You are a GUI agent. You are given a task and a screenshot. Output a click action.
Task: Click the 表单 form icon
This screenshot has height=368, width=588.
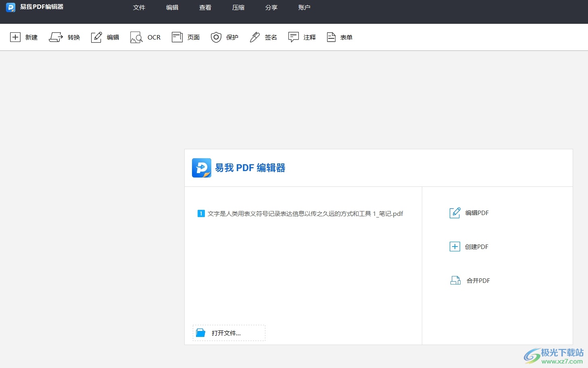[331, 37]
